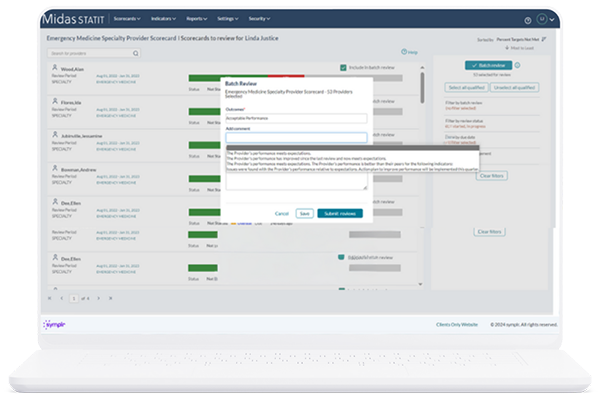
Task: Click Save in Batch Review dialog
Action: [x=305, y=214]
